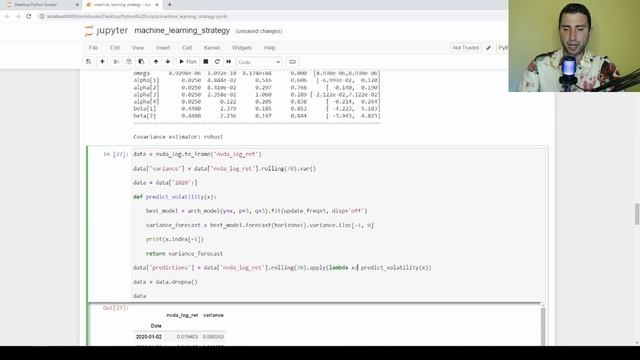Open the Widgets menu
The width and height of the screenshot is (640, 360).
pos(242,48)
